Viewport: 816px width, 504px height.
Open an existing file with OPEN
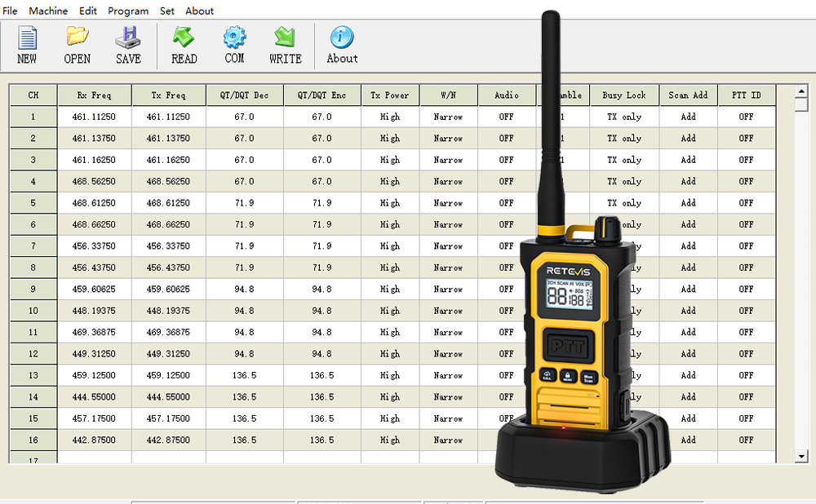pyautogui.click(x=77, y=45)
